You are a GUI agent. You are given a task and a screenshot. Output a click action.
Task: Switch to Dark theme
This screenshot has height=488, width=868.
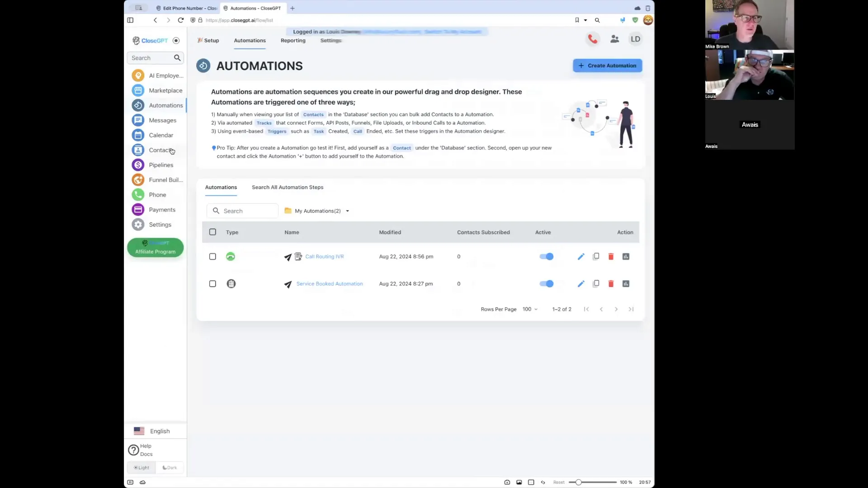point(170,468)
